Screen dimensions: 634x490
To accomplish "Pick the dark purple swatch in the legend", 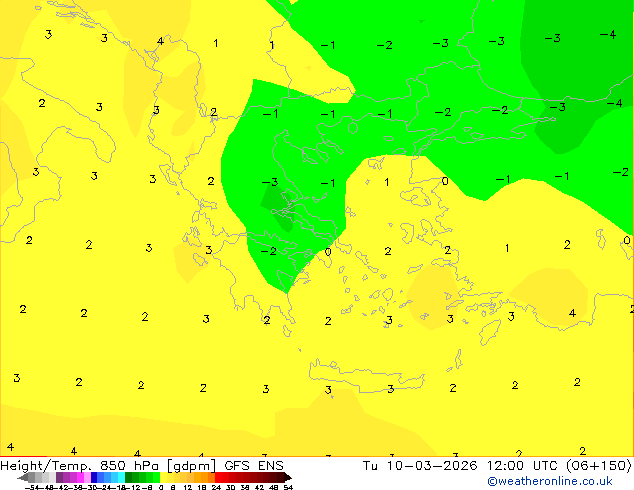I will [59, 477].
